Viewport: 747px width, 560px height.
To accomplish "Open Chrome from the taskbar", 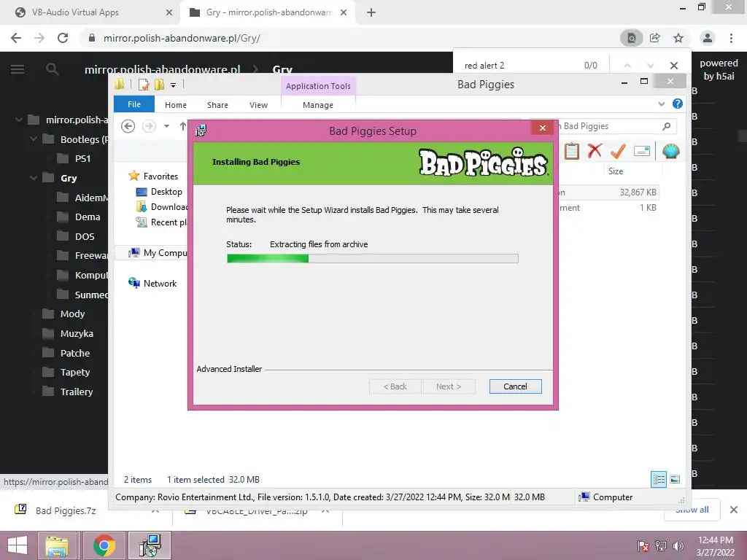I will click(x=104, y=545).
